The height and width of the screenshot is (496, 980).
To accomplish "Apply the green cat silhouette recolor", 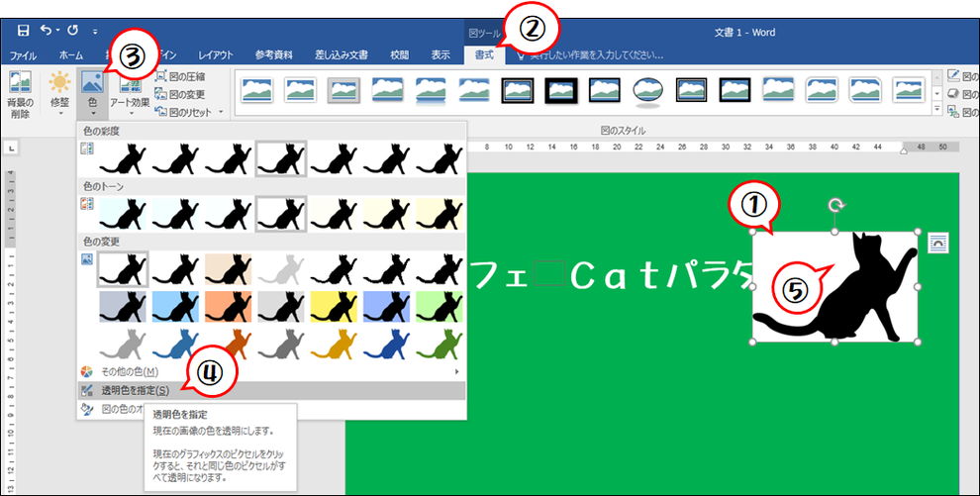I will tap(440, 344).
